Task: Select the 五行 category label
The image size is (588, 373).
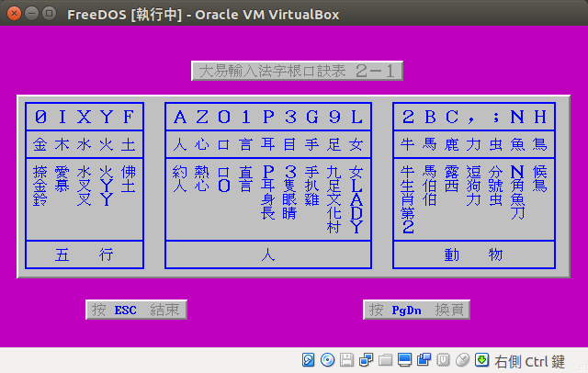Action: pos(84,255)
